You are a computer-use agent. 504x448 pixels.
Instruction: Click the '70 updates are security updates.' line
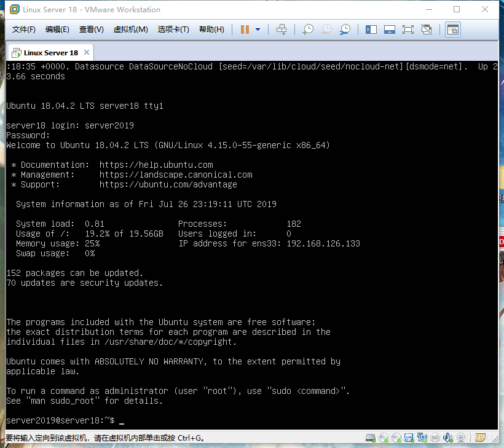(85, 283)
